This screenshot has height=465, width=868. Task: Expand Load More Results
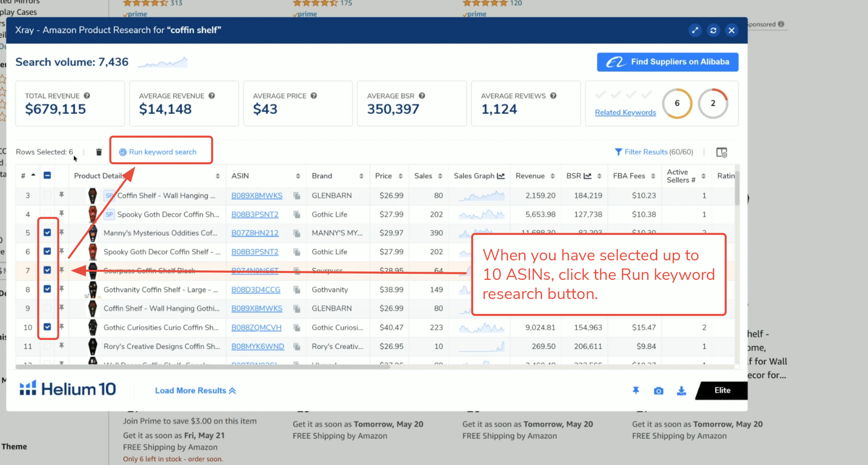pyautogui.click(x=195, y=391)
